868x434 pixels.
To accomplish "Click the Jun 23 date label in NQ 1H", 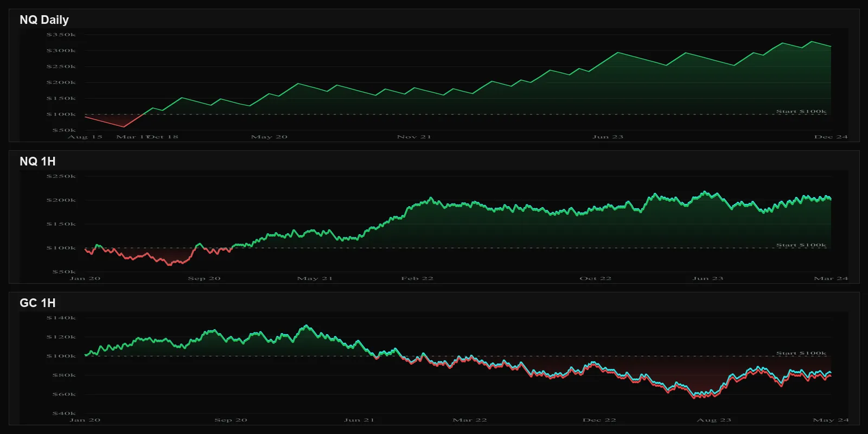I will pos(708,278).
